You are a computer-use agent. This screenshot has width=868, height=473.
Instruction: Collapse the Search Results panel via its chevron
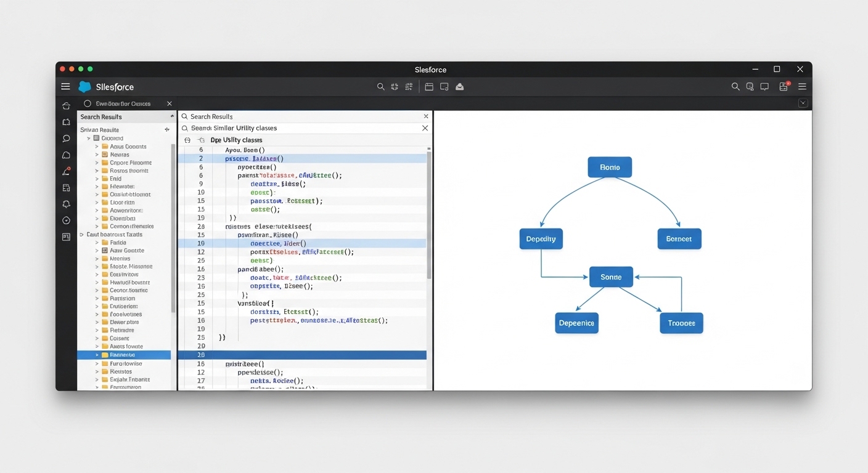pyautogui.click(x=171, y=116)
